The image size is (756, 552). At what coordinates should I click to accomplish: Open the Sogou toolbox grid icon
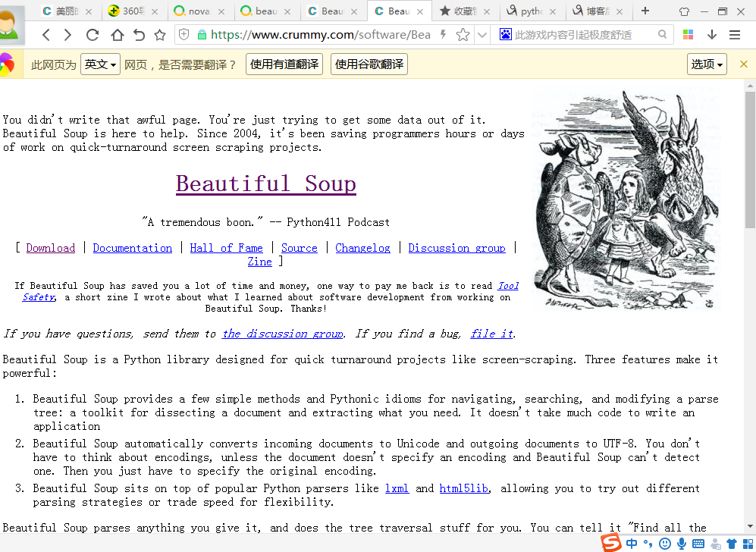pos(748,544)
